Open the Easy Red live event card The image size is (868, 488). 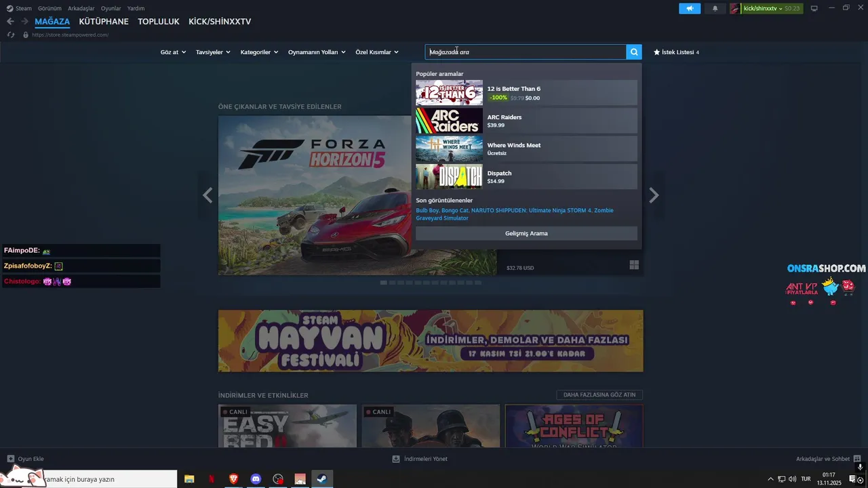[x=288, y=426]
